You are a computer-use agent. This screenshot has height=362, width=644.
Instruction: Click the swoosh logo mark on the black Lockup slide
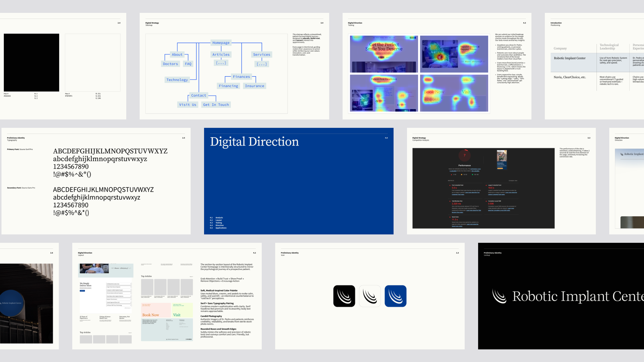(499, 296)
